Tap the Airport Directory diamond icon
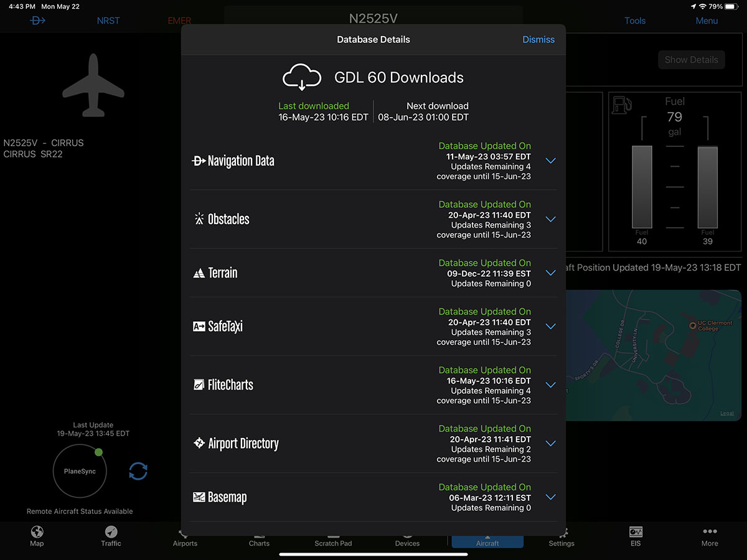Image resolution: width=747 pixels, height=560 pixels. click(199, 443)
